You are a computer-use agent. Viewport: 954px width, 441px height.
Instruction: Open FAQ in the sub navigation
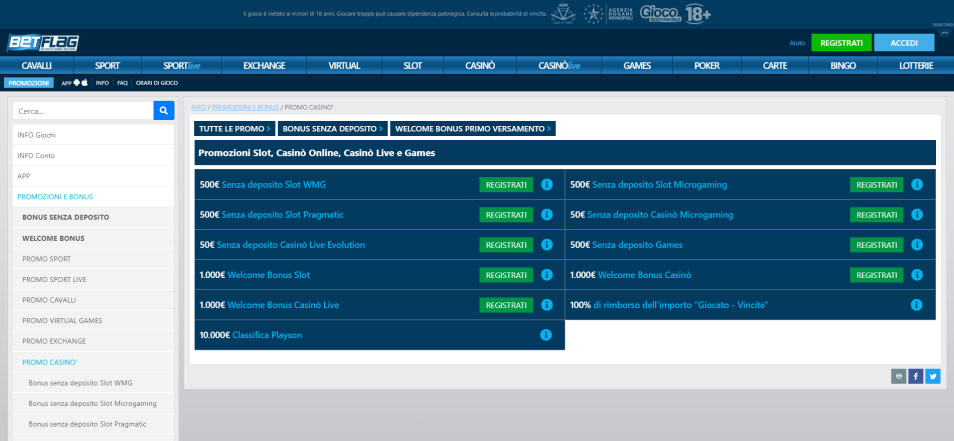pyautogui.click(x=122, y=83)
